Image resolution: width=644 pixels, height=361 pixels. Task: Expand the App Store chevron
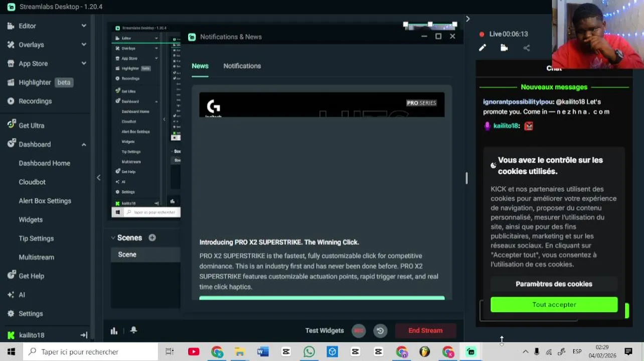click(x=84, y=63)
